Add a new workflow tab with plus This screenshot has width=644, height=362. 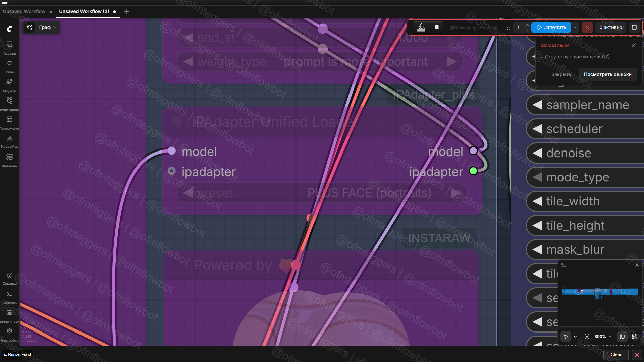pyautogui.click(x=126, y=12)
